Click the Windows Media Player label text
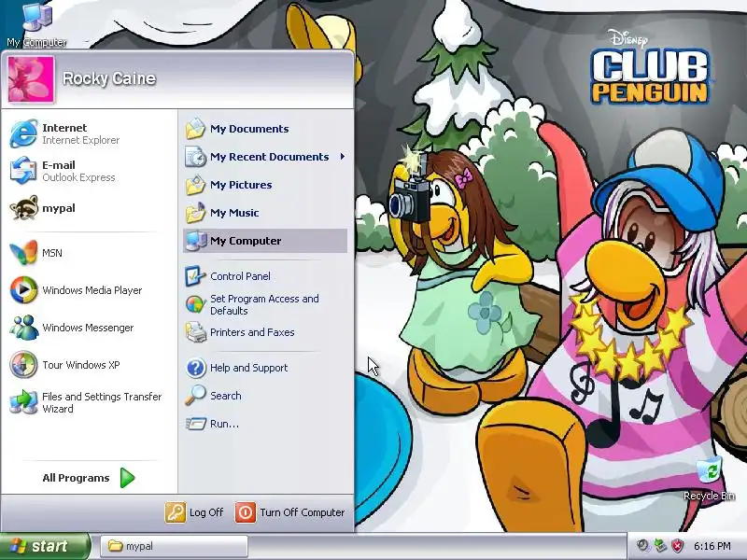This screenshot has height=560, width=747. click(x=92, y=290)
